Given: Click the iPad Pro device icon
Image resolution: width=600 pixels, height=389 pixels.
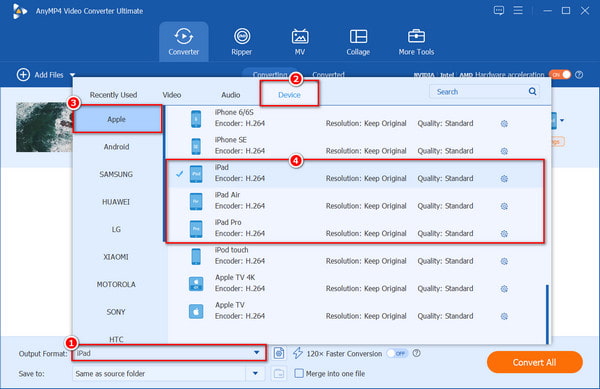Looking at the screenshot, I should 196,229.
